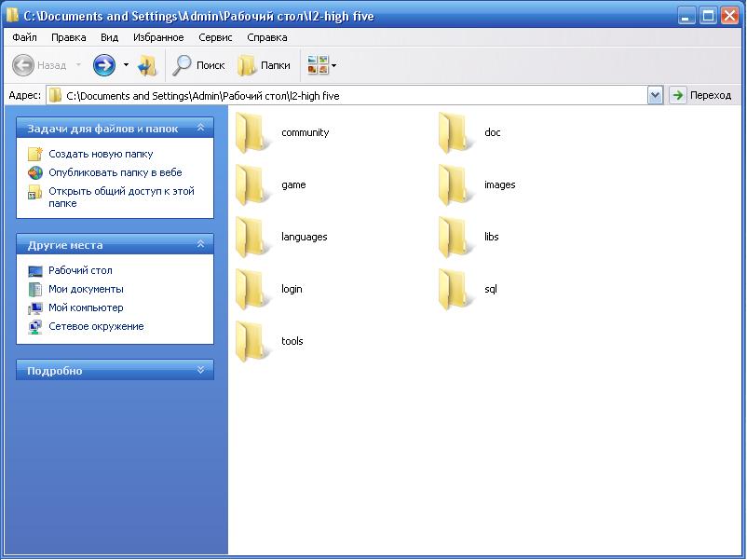The image size is (747, 560).
Task: Select the sql folder icon
Action: tap(454, 289)
